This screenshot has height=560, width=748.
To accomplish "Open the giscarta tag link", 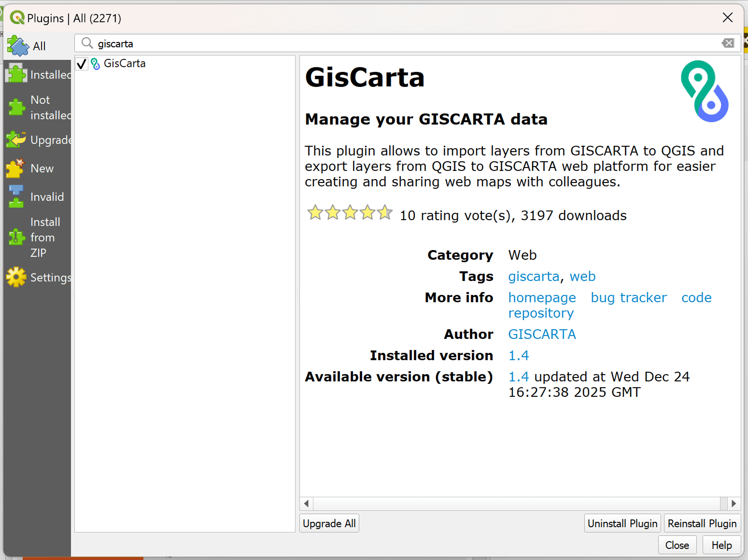I will coord(534,276).
